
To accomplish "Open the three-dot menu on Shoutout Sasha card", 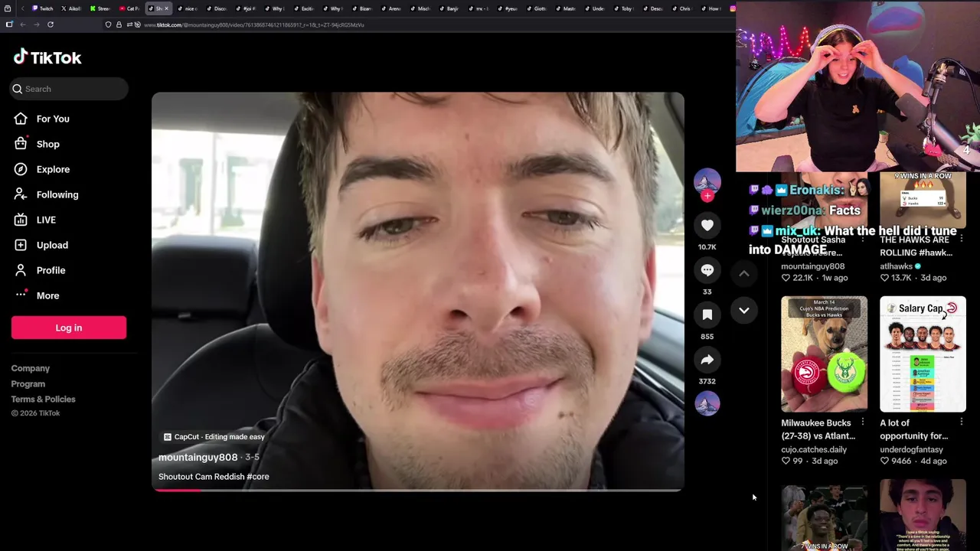I will (x=862, y=240).
